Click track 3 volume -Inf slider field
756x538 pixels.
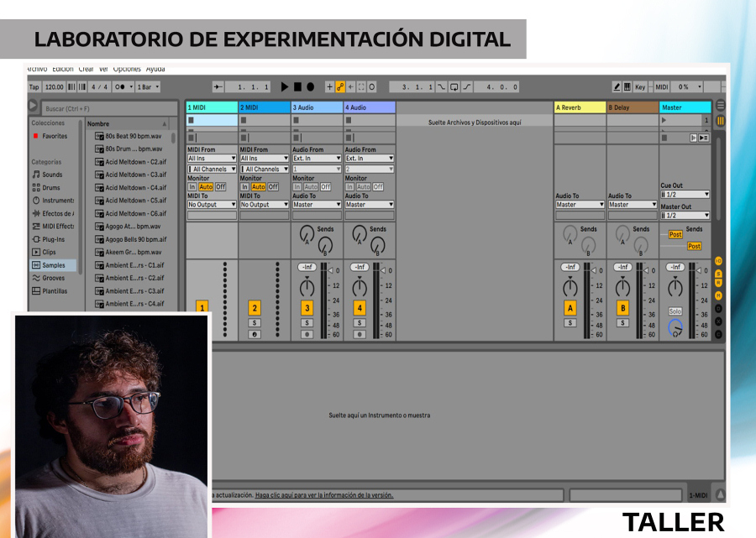307,267
